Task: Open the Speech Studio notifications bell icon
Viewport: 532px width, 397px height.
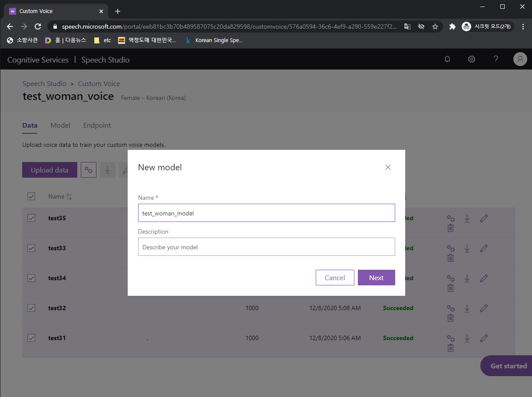Action: (x=447, y=59)
